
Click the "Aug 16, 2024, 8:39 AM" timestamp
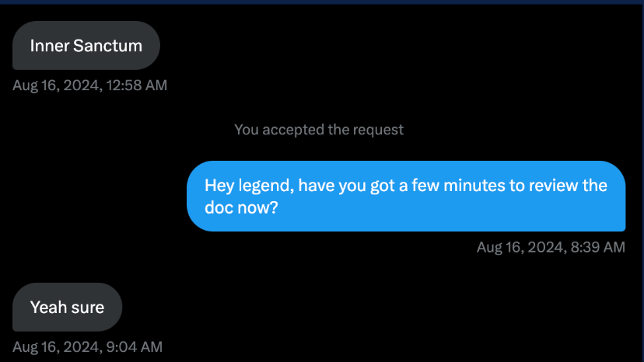pyautogui.click(x=551, y=247)
